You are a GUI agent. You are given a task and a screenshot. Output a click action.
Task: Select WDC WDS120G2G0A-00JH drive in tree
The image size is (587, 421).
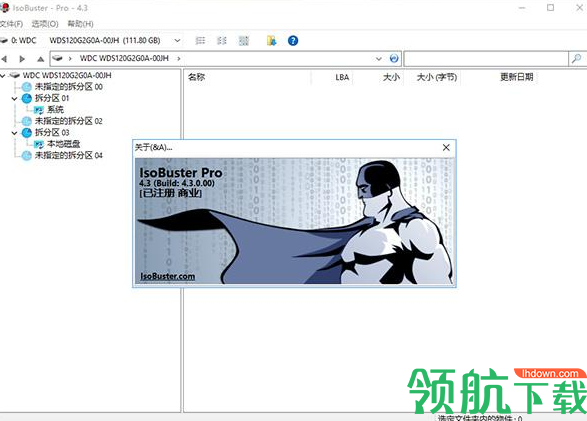tap(67, 76)
